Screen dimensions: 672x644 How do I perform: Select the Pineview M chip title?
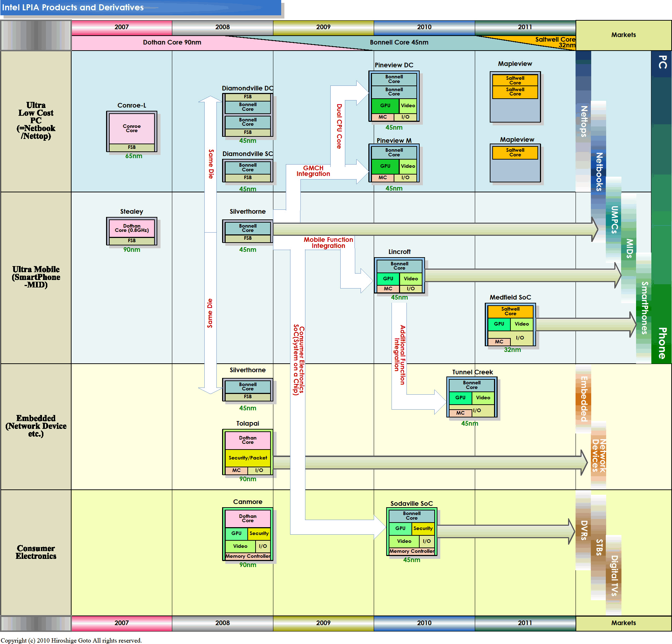point(394,141)
